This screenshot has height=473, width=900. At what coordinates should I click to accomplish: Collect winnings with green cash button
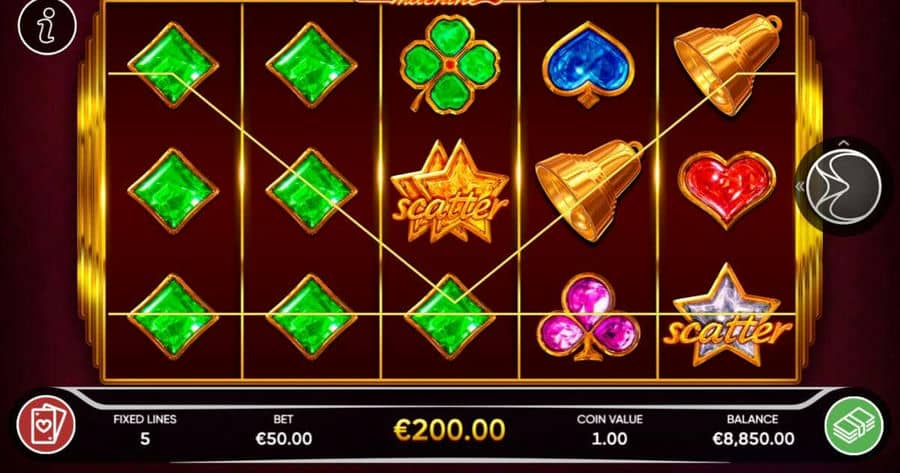(x=854, y=425)
